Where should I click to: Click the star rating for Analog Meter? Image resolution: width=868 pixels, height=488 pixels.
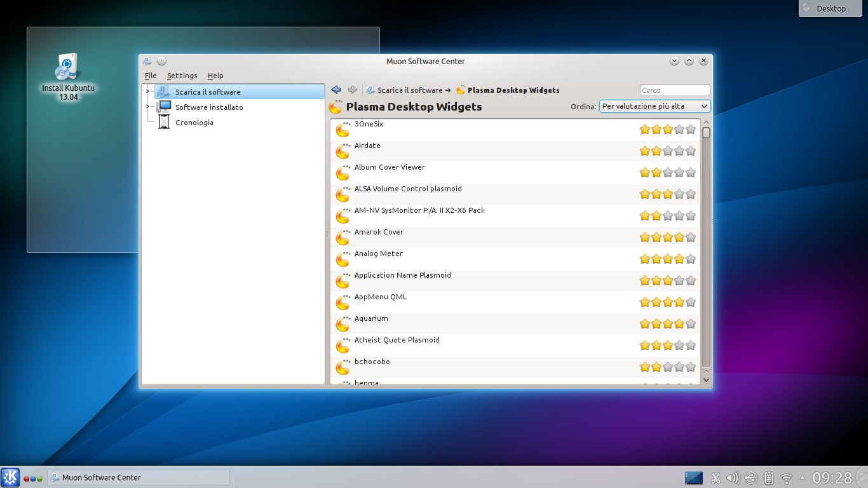(x=668, y=259)
